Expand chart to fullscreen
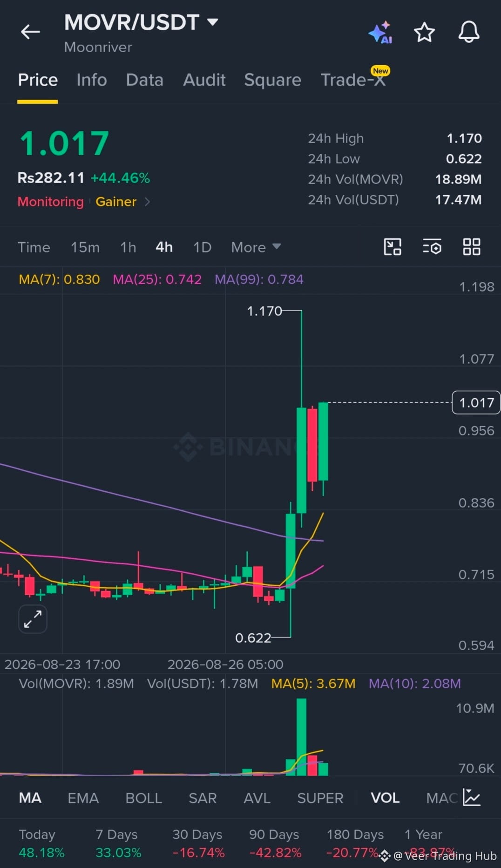Image resolution: width=501 pixels, height=868 pixels. [33, 619]
